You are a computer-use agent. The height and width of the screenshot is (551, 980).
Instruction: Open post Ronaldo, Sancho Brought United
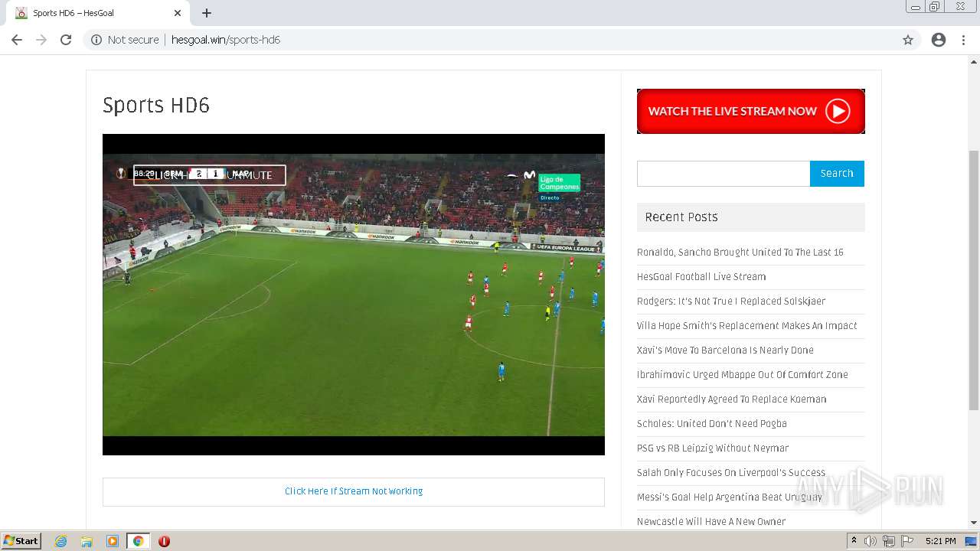pos(740,252)
